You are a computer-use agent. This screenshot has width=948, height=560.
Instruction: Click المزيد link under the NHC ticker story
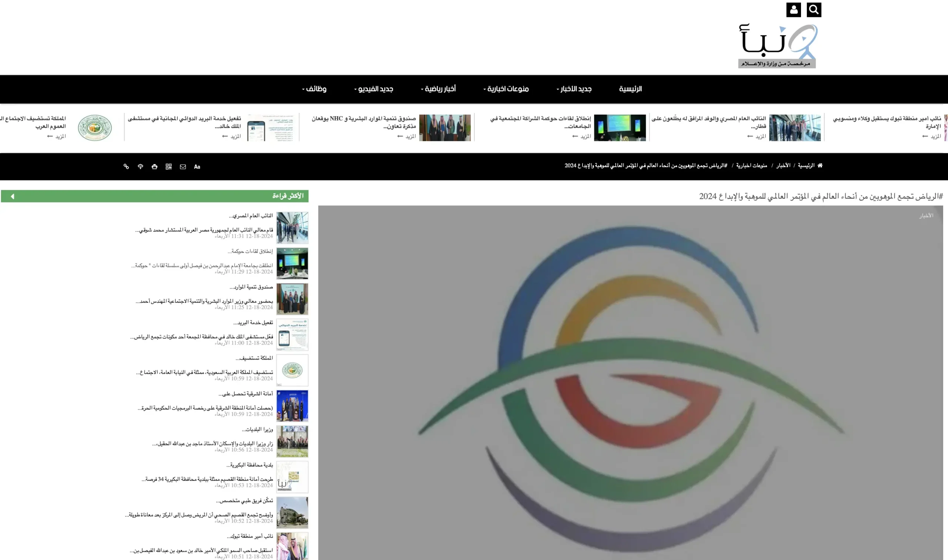pos(410,136)
